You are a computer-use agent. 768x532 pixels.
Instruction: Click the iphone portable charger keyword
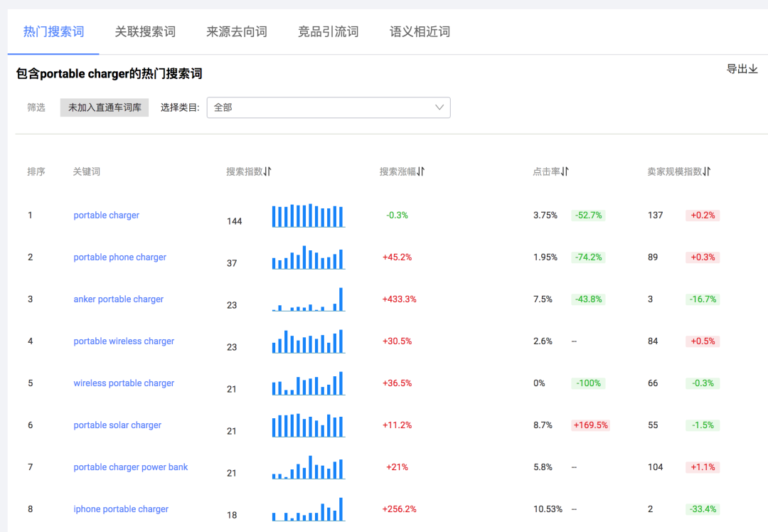coord(120,509)
